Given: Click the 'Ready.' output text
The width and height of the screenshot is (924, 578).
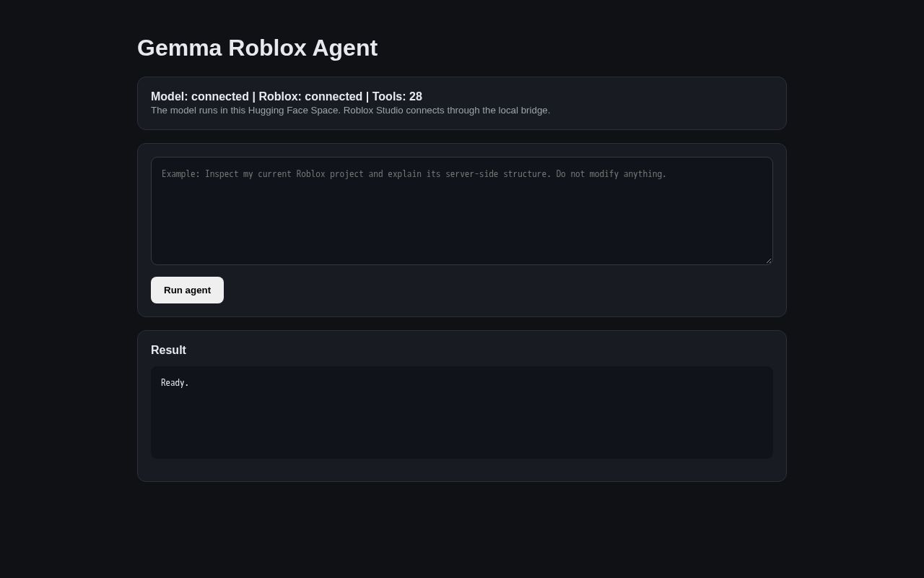Looking at the screenshot, I should tap(175, 383).
